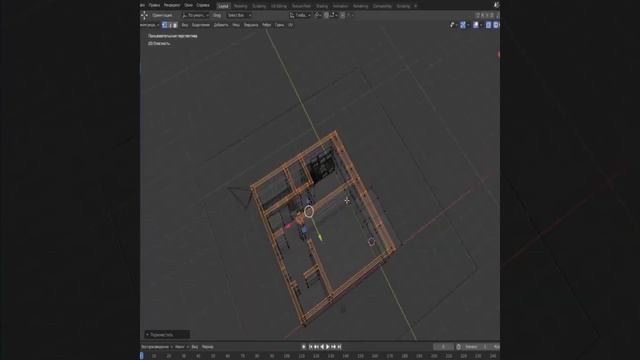Jump to timeline end frame
This screenshot has height=360, width=640.
pos(339,347)
